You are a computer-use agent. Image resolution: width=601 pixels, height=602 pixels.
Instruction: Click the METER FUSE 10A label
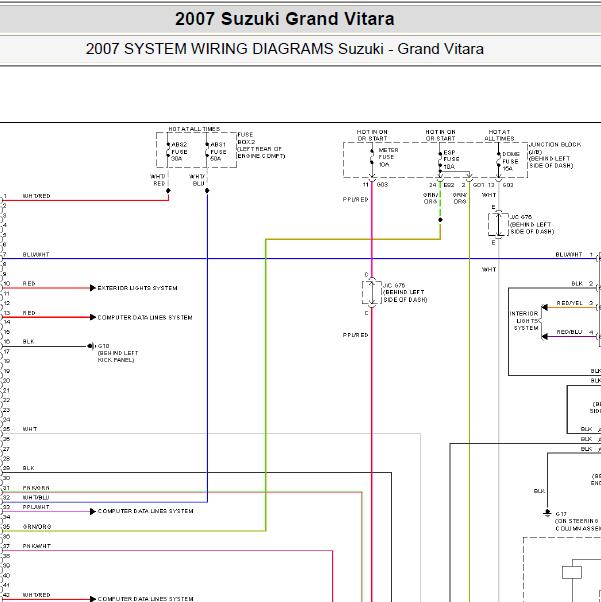pos(388,157)
